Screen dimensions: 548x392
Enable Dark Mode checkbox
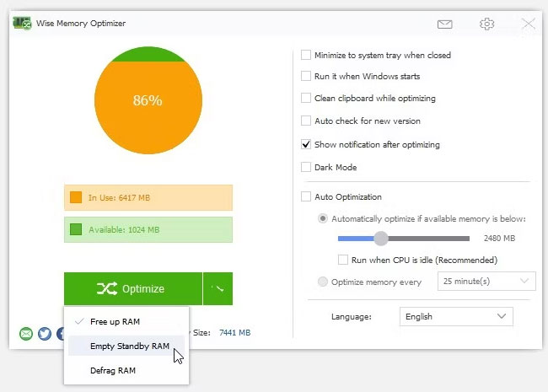306,167
